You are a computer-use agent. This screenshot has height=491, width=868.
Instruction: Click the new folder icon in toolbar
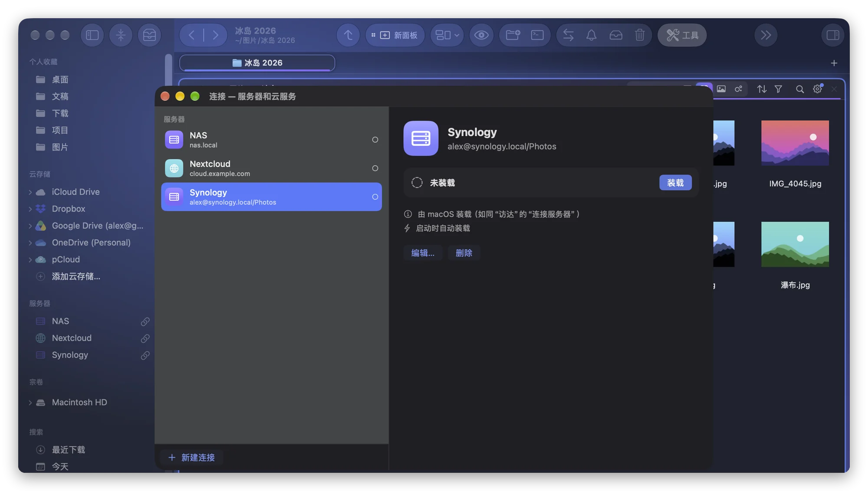click(x=513, y=35)
